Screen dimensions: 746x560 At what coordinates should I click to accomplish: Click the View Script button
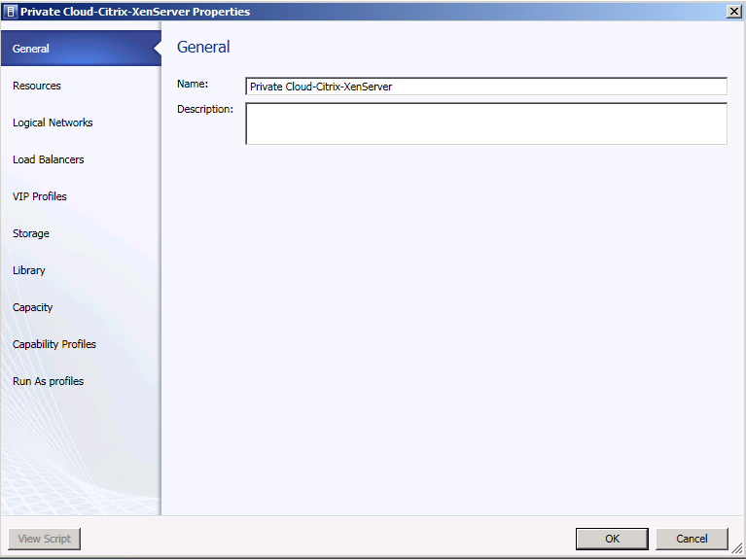click(44, 539)
